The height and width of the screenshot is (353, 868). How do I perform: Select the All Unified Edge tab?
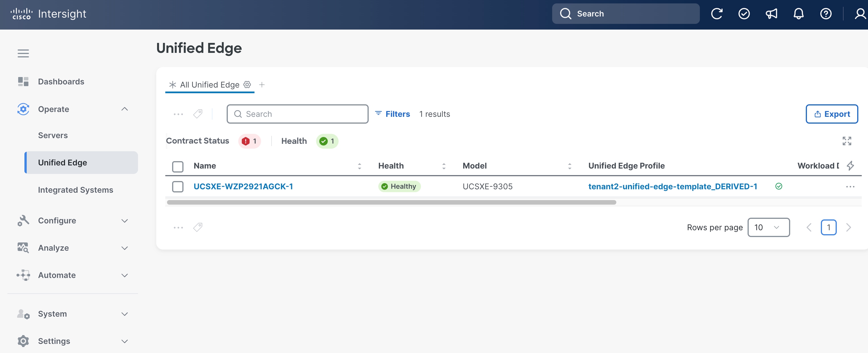[210, 85]
